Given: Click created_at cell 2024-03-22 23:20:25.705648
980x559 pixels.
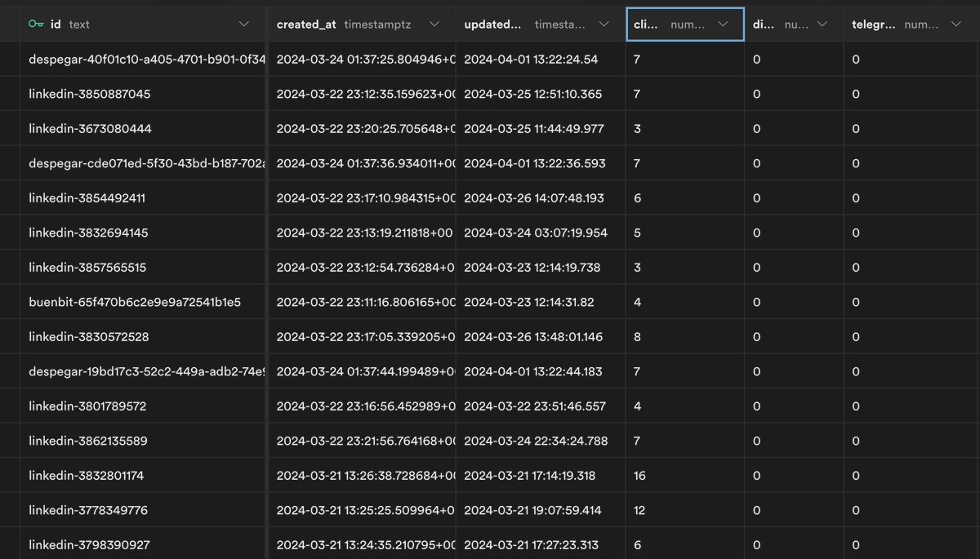Looking at the screenshot, I should click(x=363, y=129).
